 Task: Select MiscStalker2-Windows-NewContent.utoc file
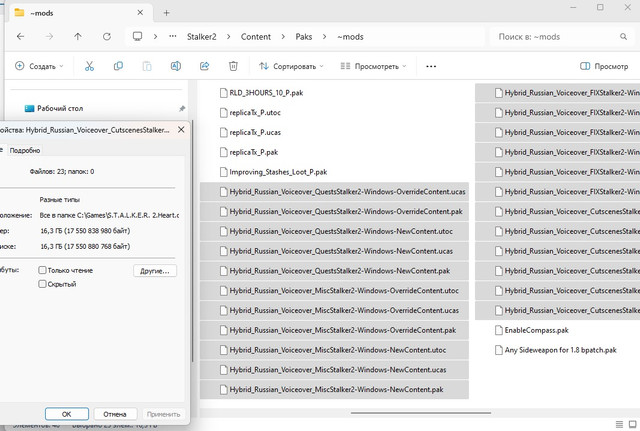(334, 350)
